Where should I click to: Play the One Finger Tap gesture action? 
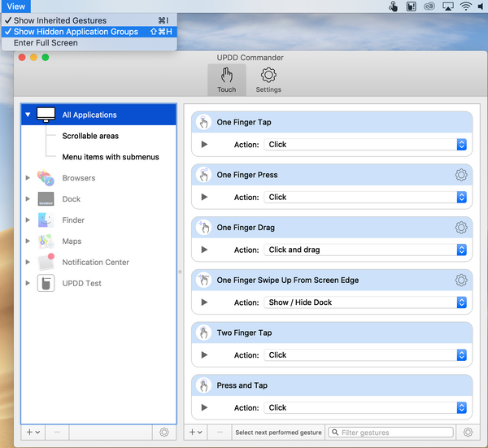(204, 145)
